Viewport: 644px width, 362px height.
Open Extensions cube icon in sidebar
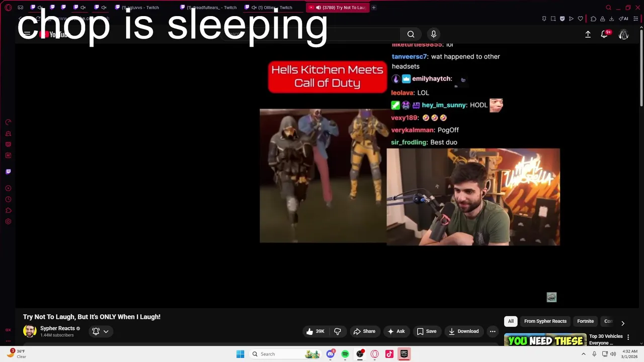point(8,211)
